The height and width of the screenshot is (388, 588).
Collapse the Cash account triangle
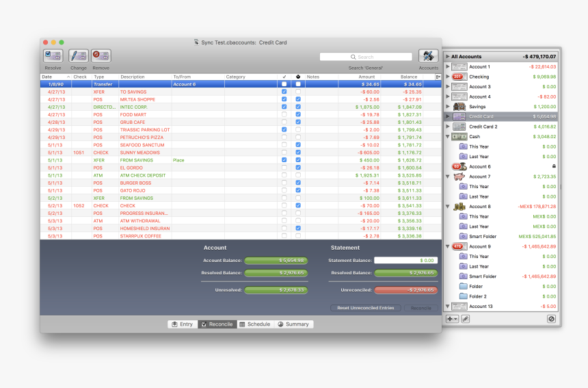(x=447, y=137)
